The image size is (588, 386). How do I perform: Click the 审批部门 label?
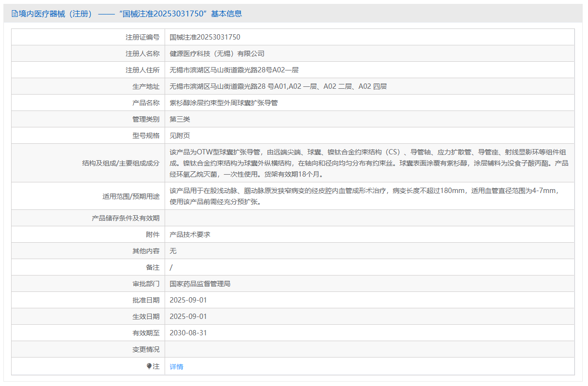coord(146,284)
